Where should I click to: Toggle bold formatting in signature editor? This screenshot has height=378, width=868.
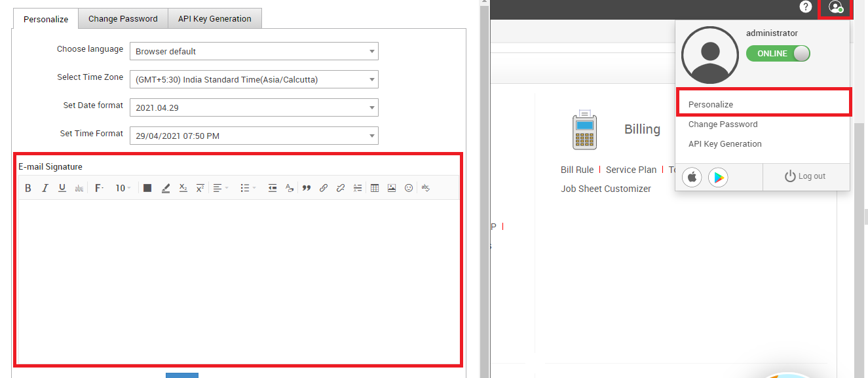pyautogui.click(x=28, y=188)
